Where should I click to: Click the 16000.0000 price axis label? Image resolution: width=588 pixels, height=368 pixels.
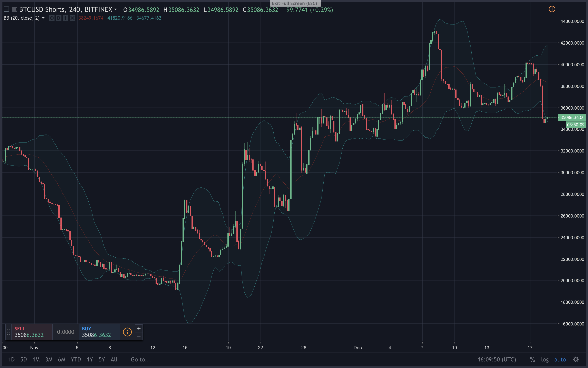click(572, 324)
